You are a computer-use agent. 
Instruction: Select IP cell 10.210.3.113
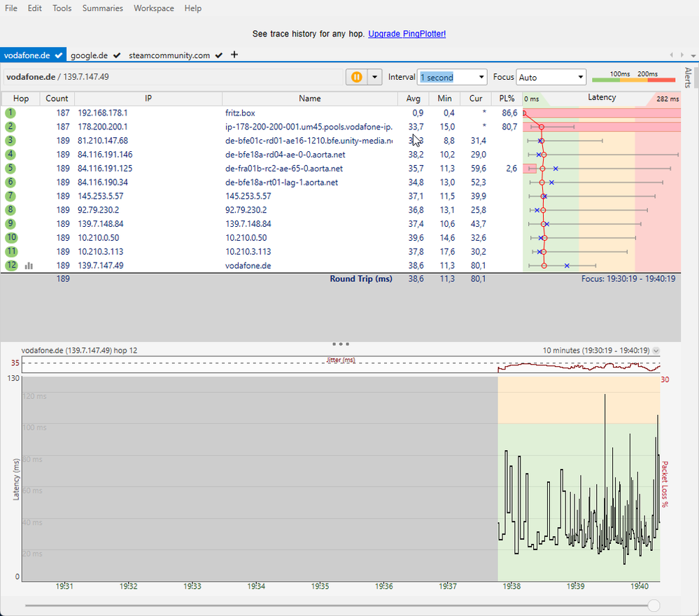click(x=100, y=251)
